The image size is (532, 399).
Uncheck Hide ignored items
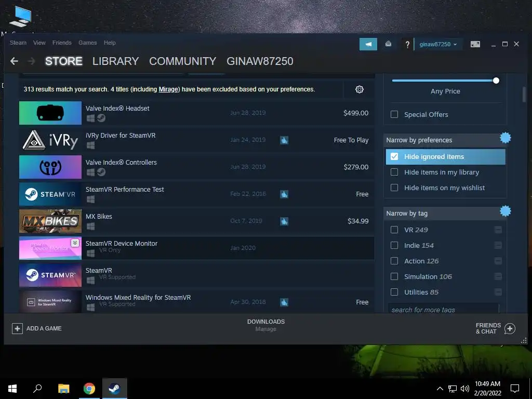pyautogui.click(x=394, y=156)
